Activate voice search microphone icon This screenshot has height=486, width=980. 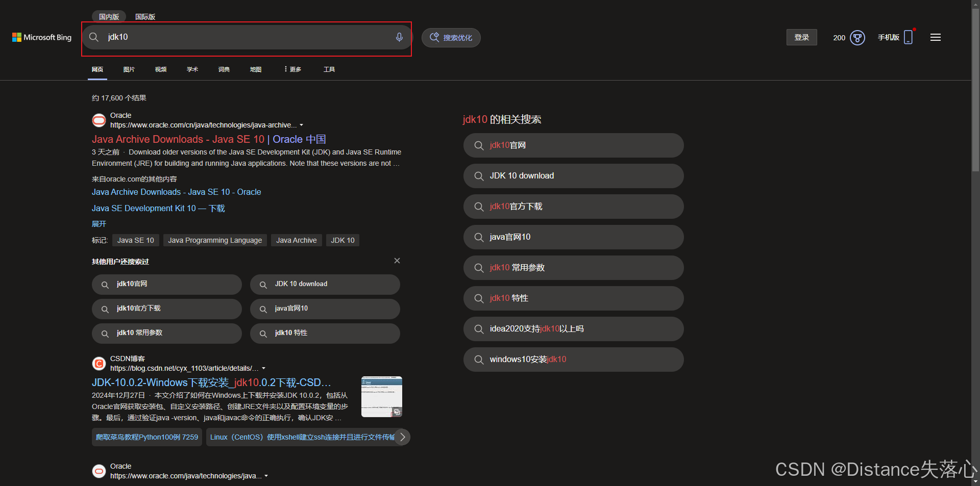399,37
